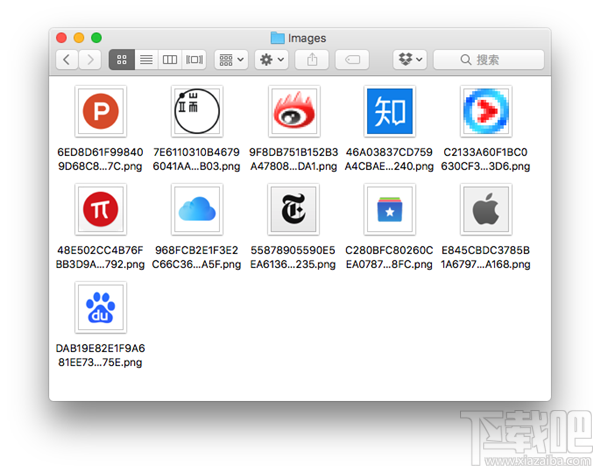Viewport: 600px width, 471px height.
Task: Minimize the window with yellow button
Action: 79,37
